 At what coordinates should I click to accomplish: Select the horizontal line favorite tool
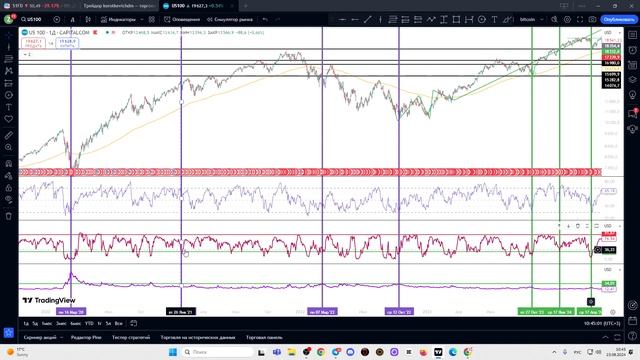(x=342, y=19)
